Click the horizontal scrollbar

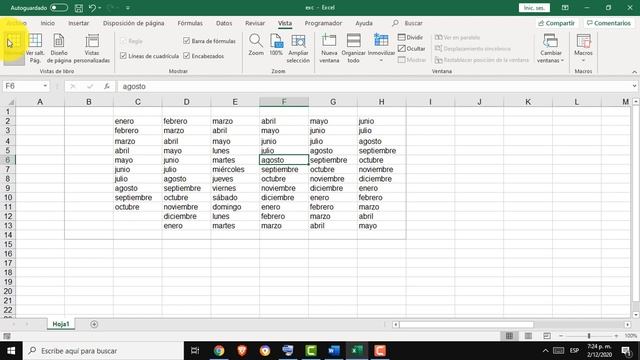(467, 324)
